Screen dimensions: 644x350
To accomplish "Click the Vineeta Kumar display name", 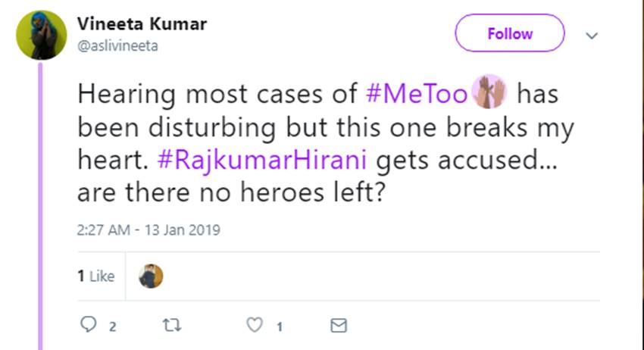I will point(142,23).
